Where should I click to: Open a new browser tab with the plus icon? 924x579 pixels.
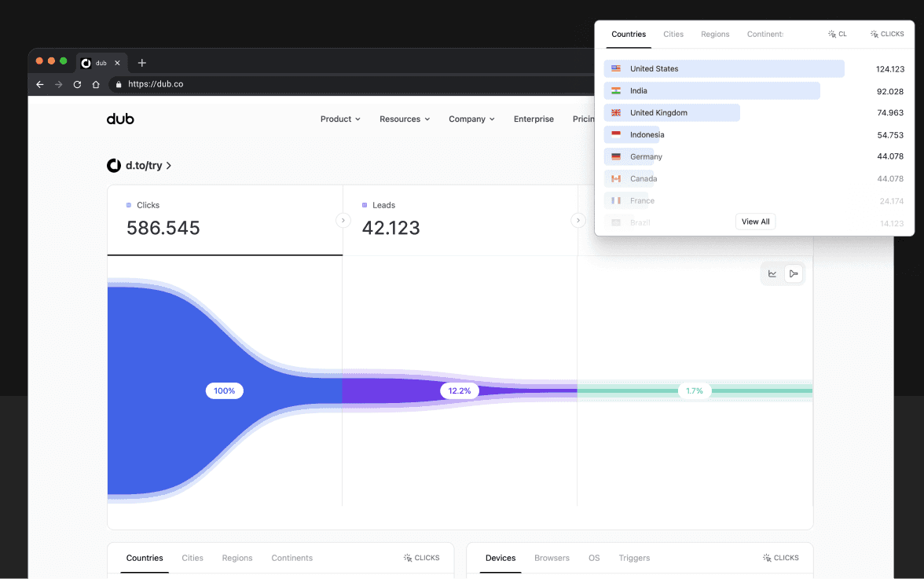point(142,63)
